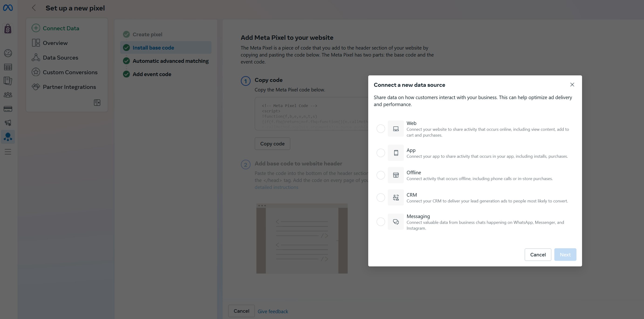
Task: Open the Events Manager icon
Action: pos(8,137)
